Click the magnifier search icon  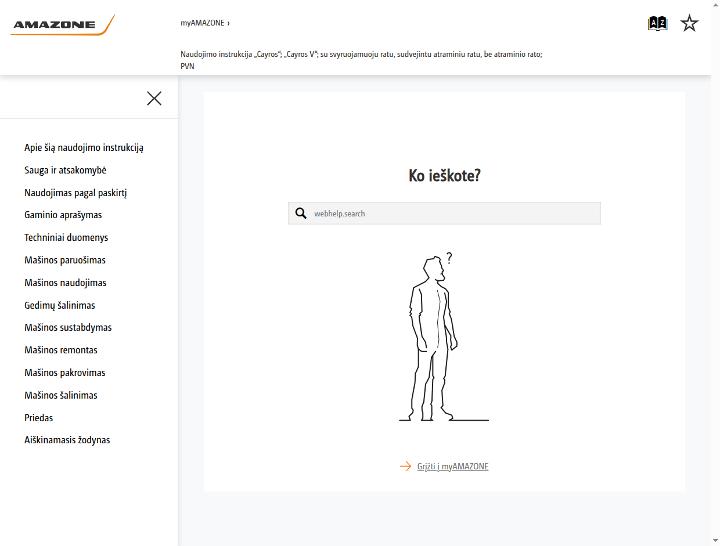click(301, 214)
